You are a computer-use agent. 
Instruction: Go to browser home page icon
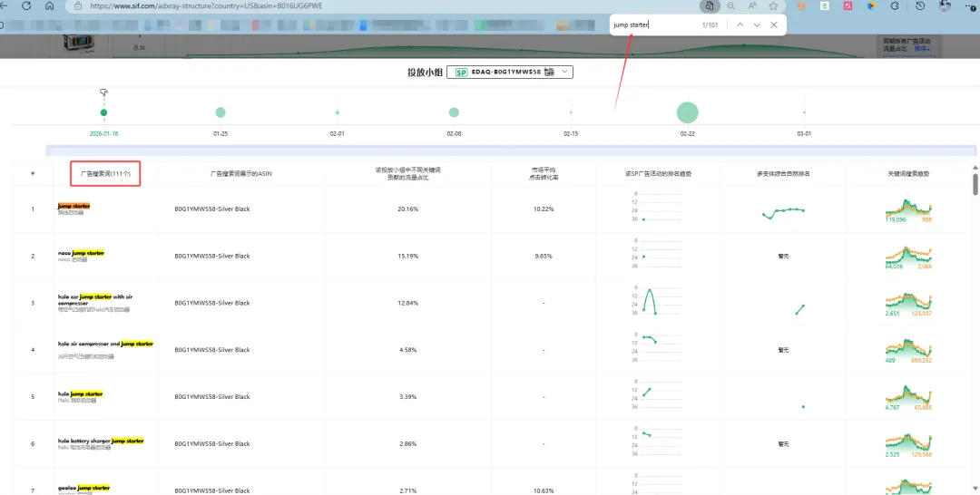[x=49, y=6]
